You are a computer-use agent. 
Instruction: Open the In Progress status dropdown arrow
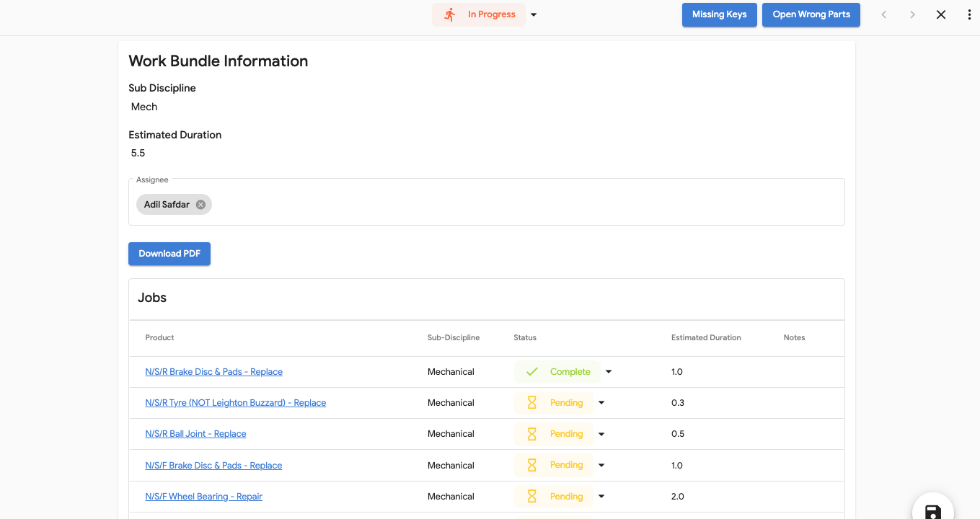[534, 15]
